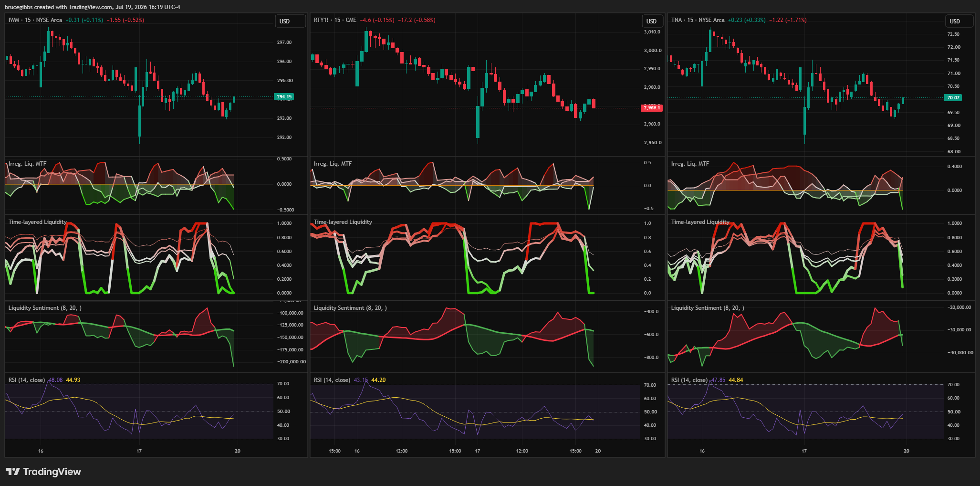Click IWM's -1.55 (-0.52%) change value
This screenshot has width=980, height=486.
125,20
